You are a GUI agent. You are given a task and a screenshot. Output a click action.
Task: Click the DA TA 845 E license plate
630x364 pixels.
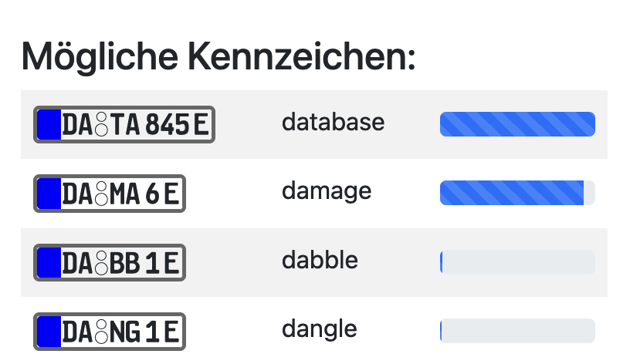tap(124, 124)
